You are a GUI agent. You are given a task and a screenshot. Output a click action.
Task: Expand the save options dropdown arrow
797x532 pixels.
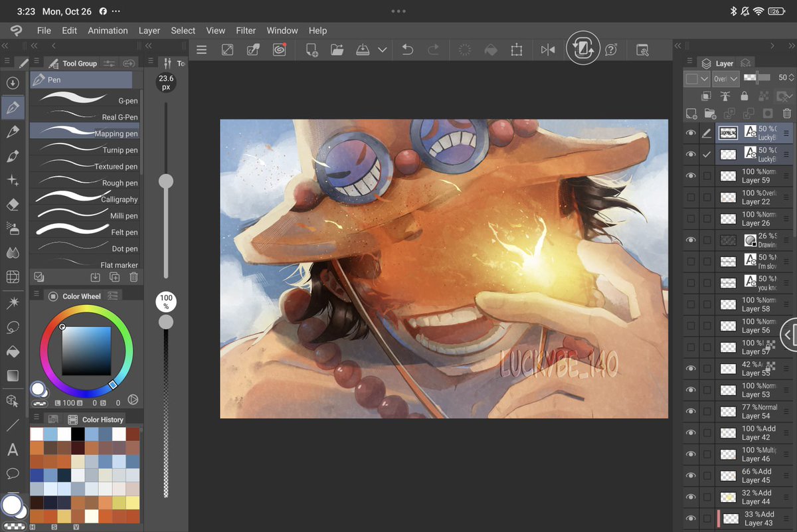pos(383,50)
